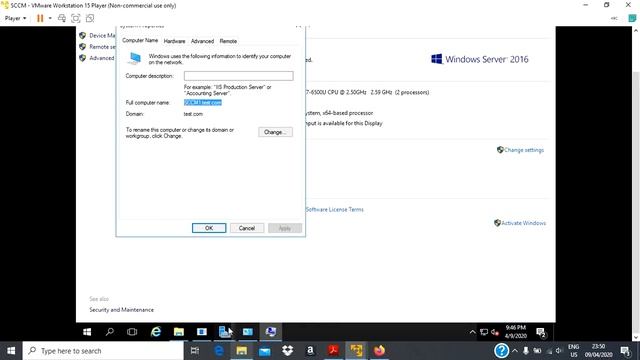Image resolution: width=640 pixels, height=360 pixels.
Task: Open the Mail app in the host taskbar
Action: (x=264, y=351)
